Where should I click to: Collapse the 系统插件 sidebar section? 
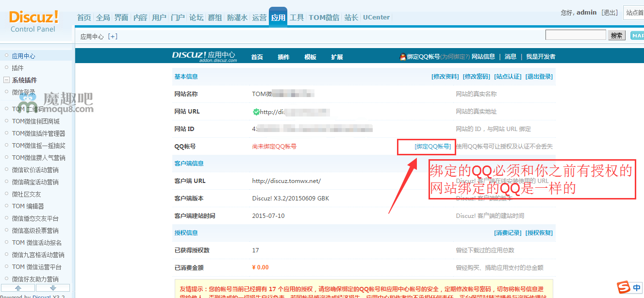[x=7, y=80]
